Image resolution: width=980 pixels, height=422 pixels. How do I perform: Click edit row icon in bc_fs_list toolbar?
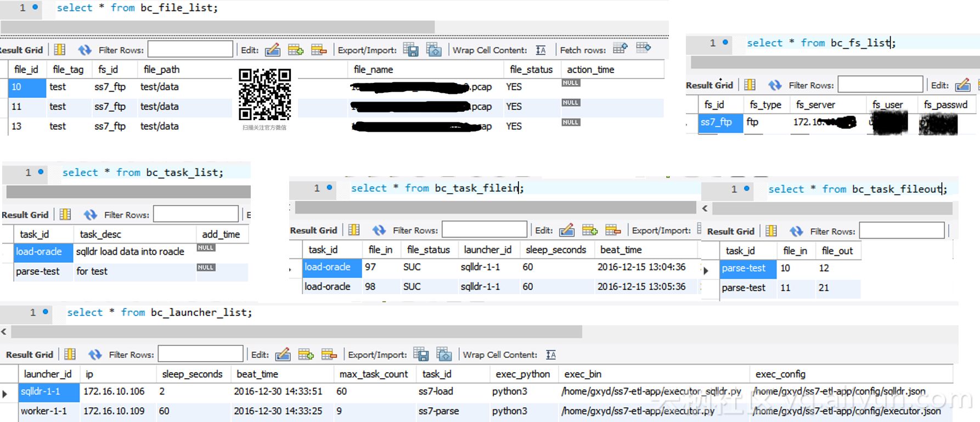point(963,85)
